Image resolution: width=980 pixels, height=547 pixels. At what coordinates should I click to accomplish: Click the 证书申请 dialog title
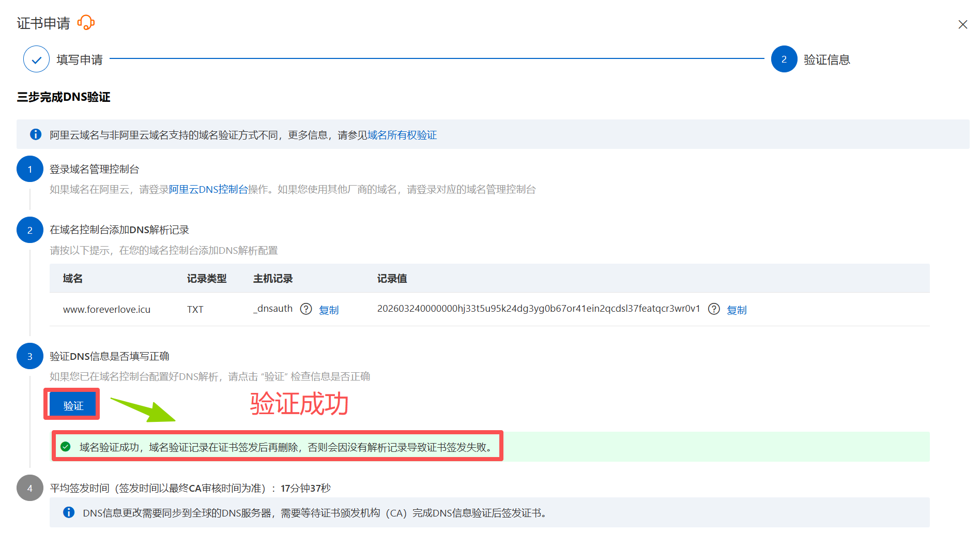(43, 23)
